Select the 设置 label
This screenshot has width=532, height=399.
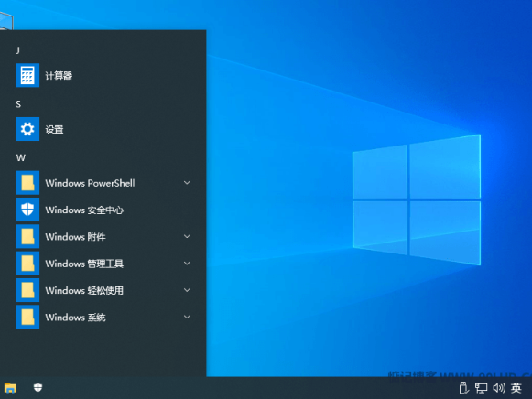pyautogui.click(x=54, y=129)
